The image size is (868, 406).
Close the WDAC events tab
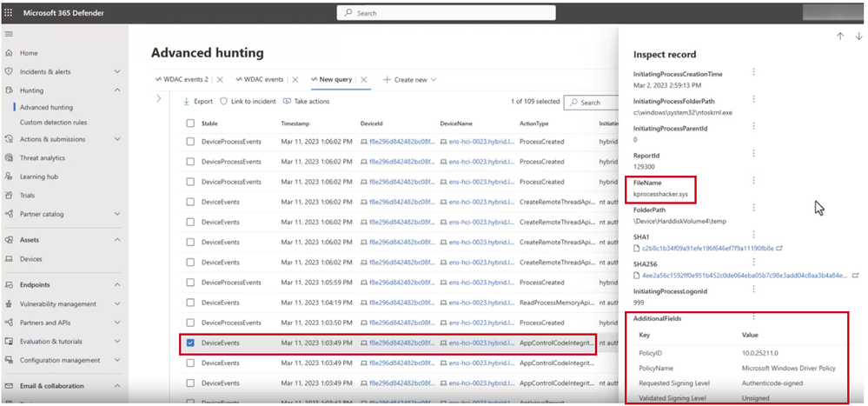pyautogui.click(x=295, y=80)
